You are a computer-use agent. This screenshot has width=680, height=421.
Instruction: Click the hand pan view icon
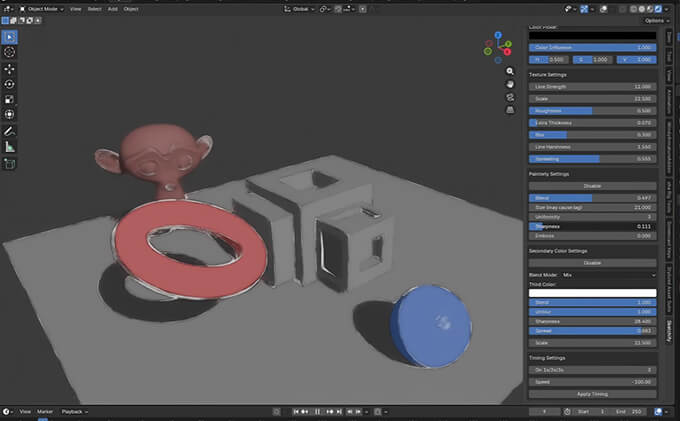pos(509,86)
